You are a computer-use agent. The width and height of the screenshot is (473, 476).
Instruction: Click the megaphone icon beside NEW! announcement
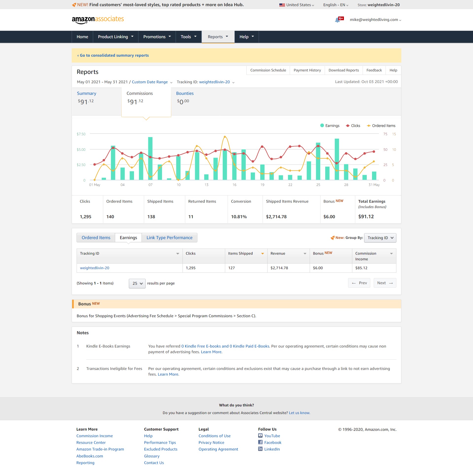(x=74, y=5)
